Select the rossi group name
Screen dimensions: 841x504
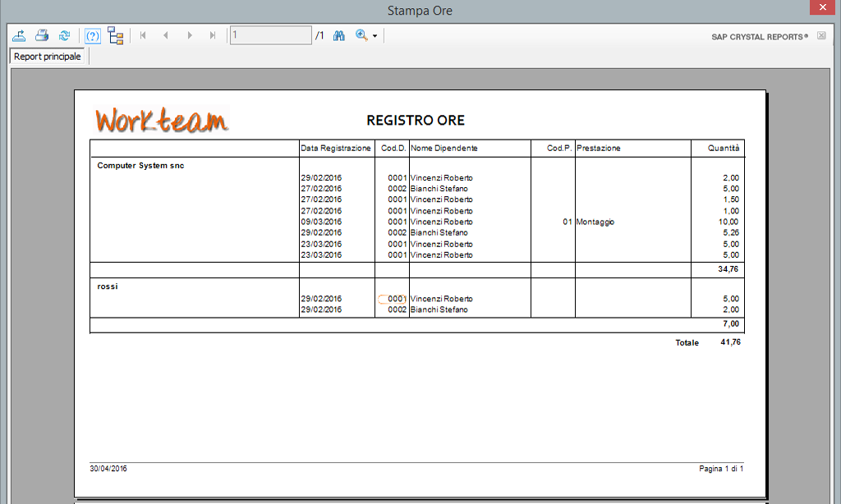(108, 286)
